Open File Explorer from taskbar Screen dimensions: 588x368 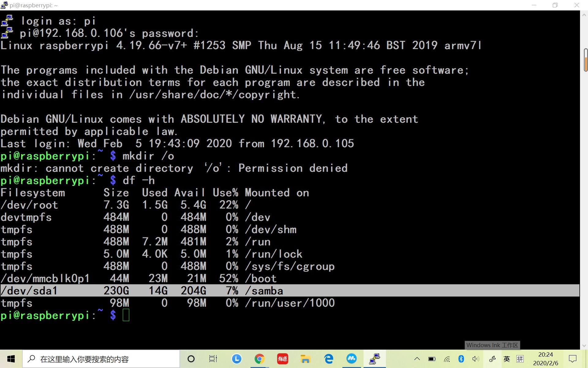pyautogui.click(x=305, y=359)
